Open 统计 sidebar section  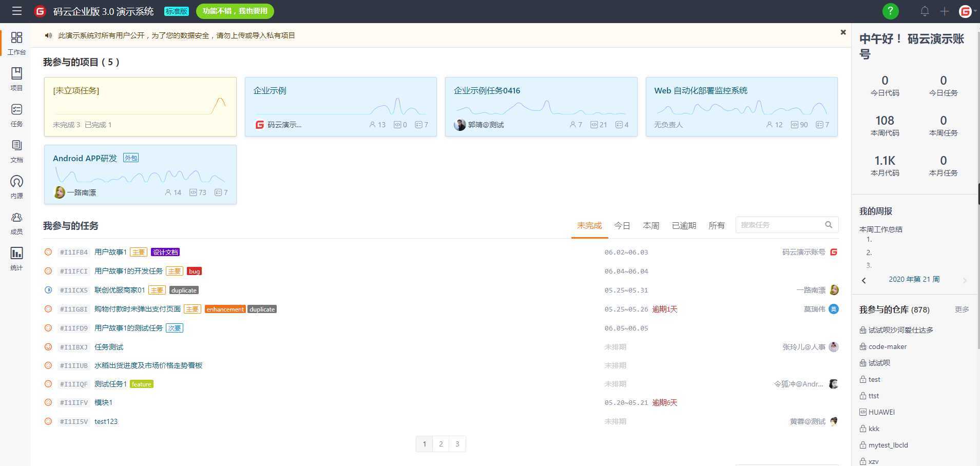coord(16,259)
